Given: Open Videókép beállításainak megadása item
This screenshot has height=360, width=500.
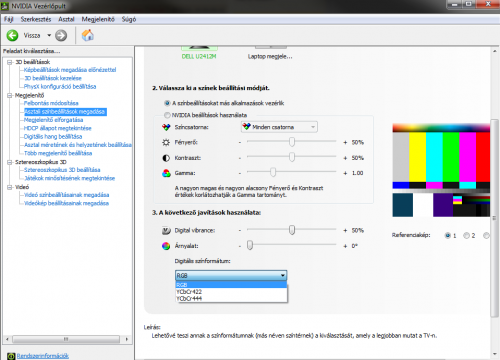Looking at the screenshot, I should [66, 203].
